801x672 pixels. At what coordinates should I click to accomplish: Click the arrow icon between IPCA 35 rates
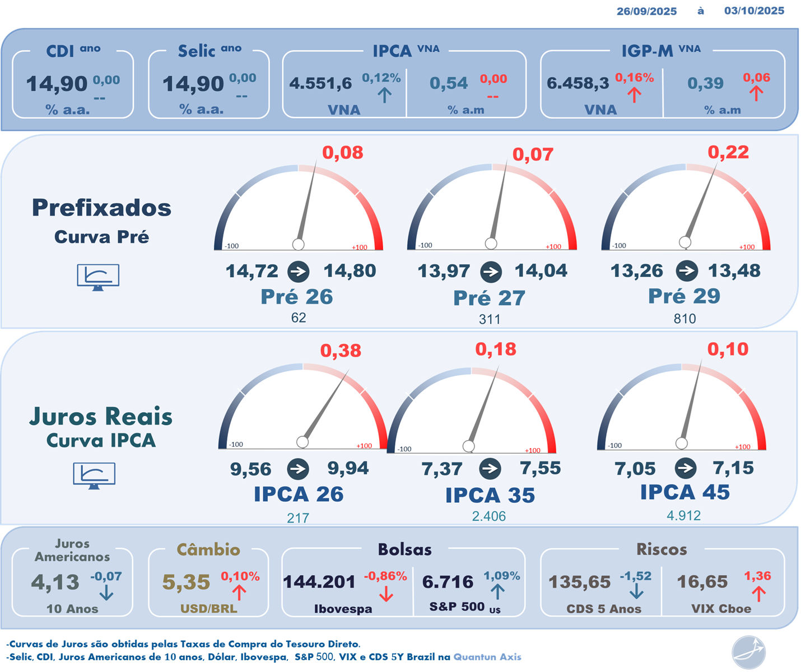pyautogui.click(x=490, y=469)
